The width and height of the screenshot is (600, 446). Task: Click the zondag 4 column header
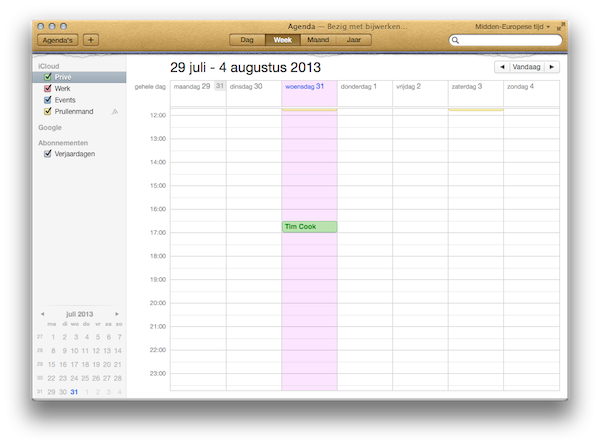pyautogui.click(x=520, y=86)
